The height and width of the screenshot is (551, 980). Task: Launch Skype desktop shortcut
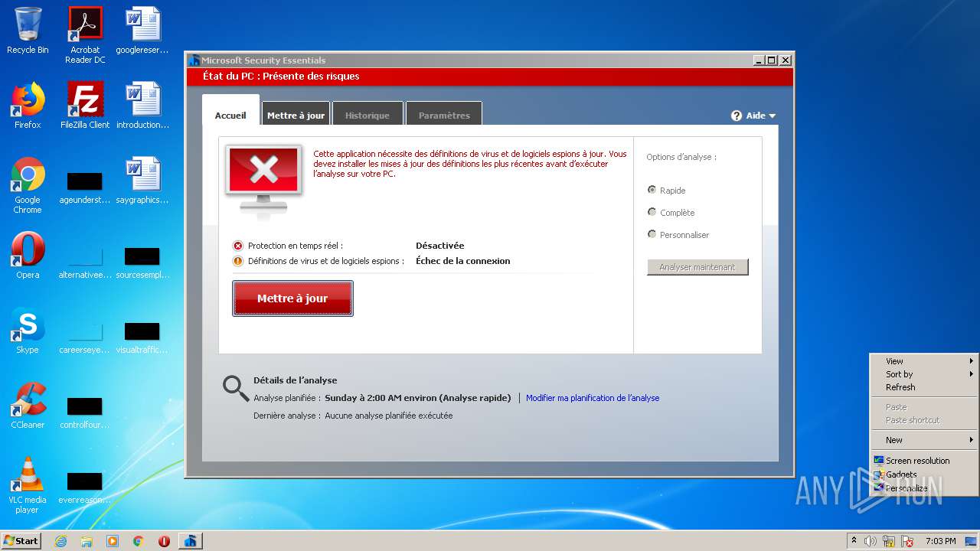(28, 331)
